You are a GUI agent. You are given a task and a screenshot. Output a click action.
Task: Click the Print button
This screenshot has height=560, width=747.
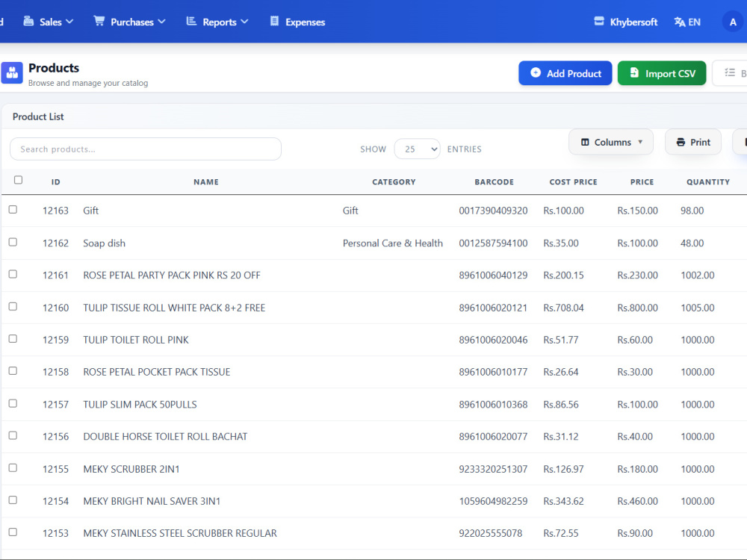point(693,142)
